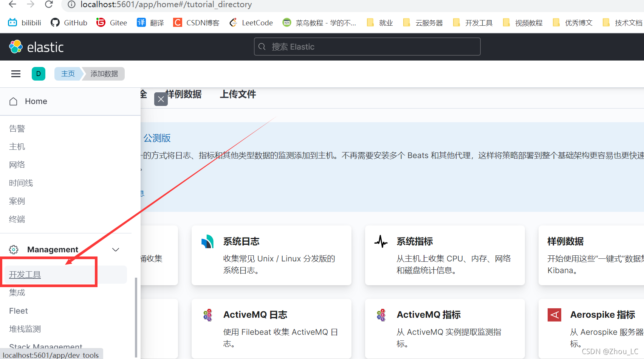Screen dimensions: 644x359
Task: Open 开发工具 under Management
Action: coord(25,275)
